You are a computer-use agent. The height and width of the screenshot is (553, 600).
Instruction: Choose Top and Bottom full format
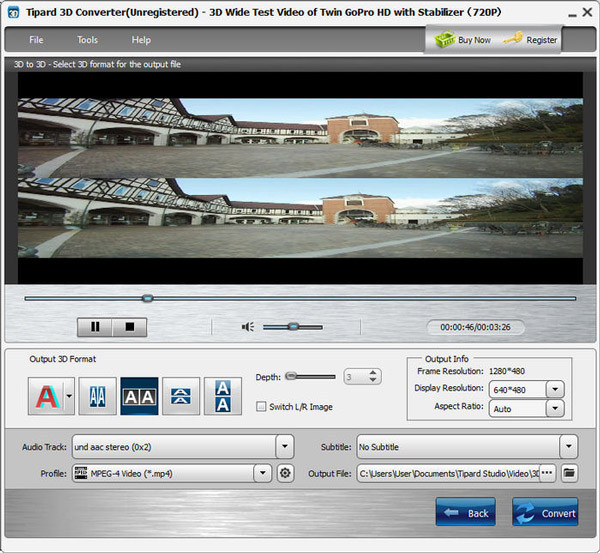[x=223, y=396]
